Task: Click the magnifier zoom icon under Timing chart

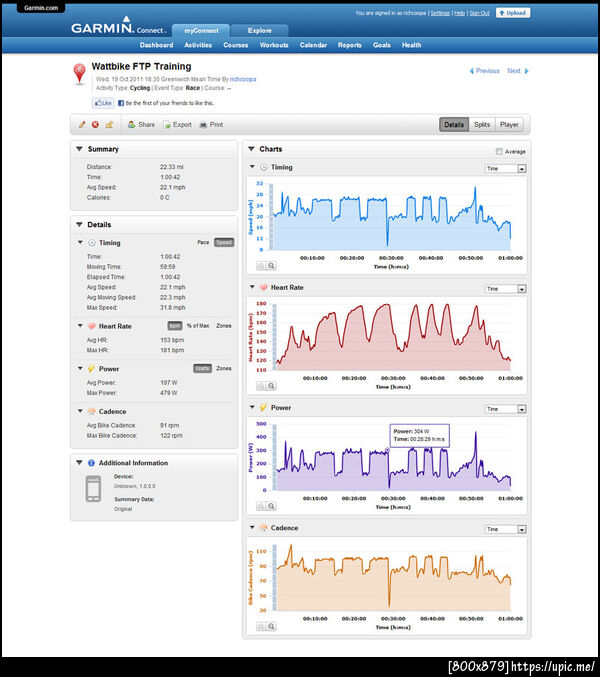Action: point(272,266)
